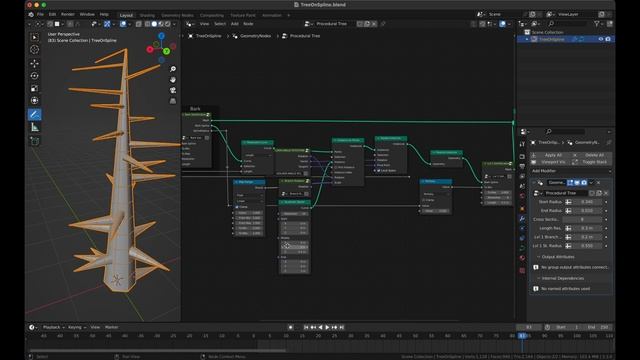Select the Rotate tool in viewport toolbar
The height and width of the screenshot is (360, 640).
pos(35,76)
